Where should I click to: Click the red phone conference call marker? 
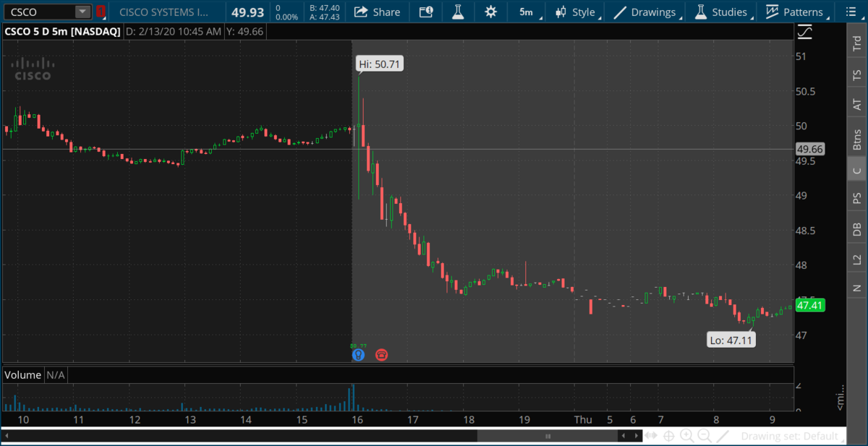pyautogui.click(x=381, y=354)
